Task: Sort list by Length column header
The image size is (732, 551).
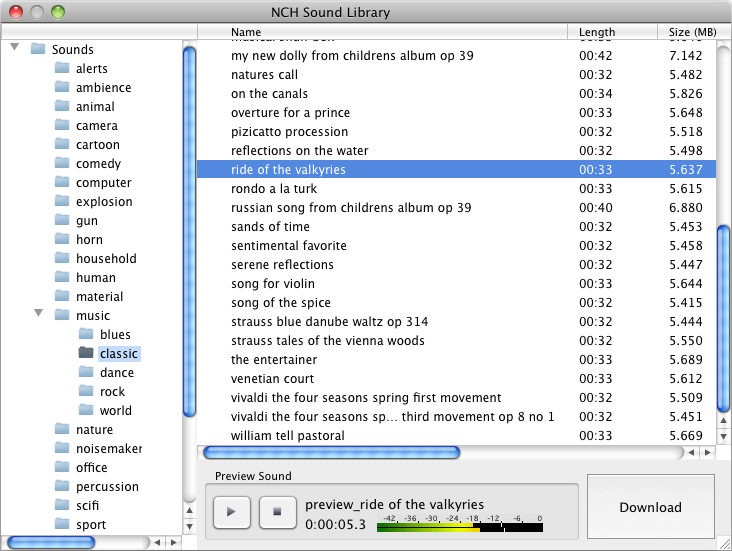Action: [597, 33]
